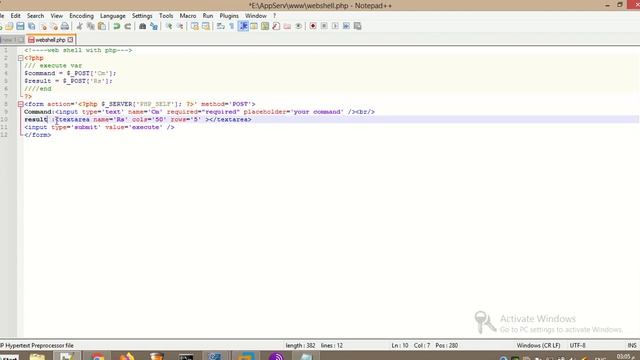The width and height of the screenshot is (640, 360).
Task: Open the Macro menu
Action: 188,16
